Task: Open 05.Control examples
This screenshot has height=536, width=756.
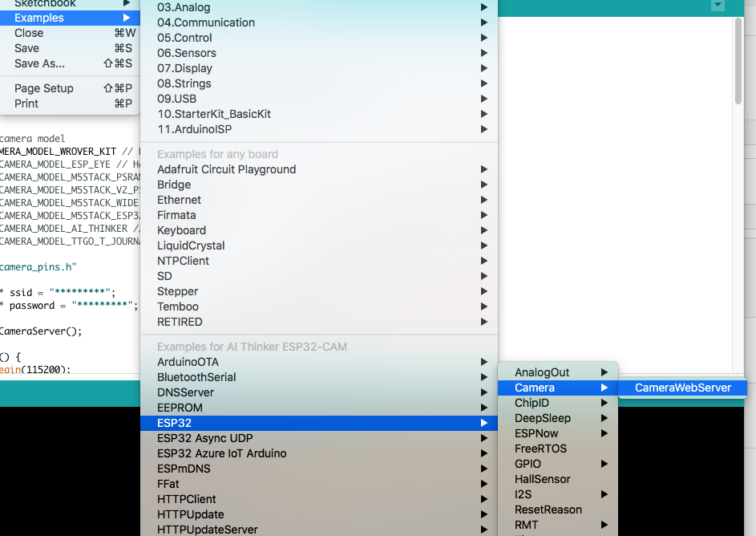Action: 319,38
